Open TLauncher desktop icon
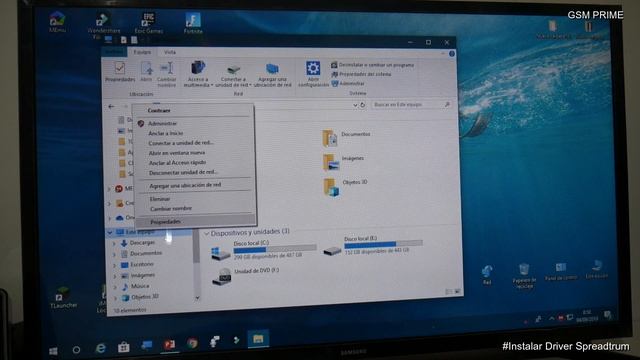The width and height of the screenshot is (640, 360). coord(63,298)
